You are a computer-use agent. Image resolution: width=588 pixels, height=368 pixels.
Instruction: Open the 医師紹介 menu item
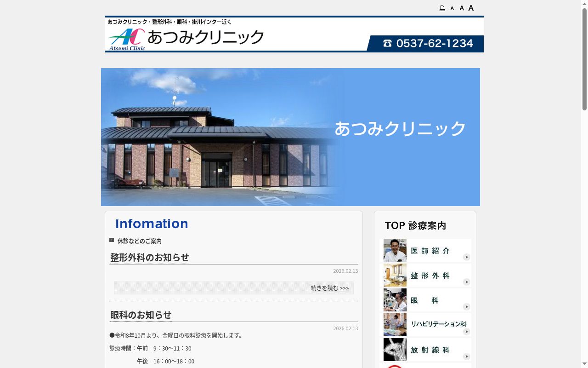click(x=427, y=250)
